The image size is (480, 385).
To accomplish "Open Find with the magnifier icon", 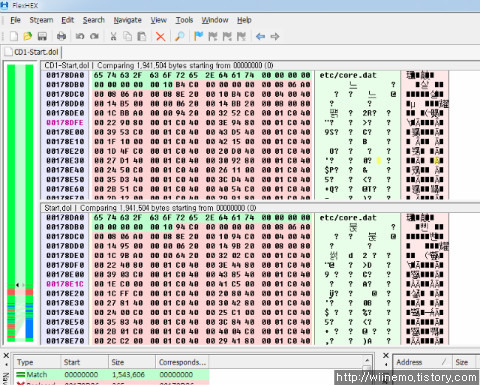I will point(180,36).
